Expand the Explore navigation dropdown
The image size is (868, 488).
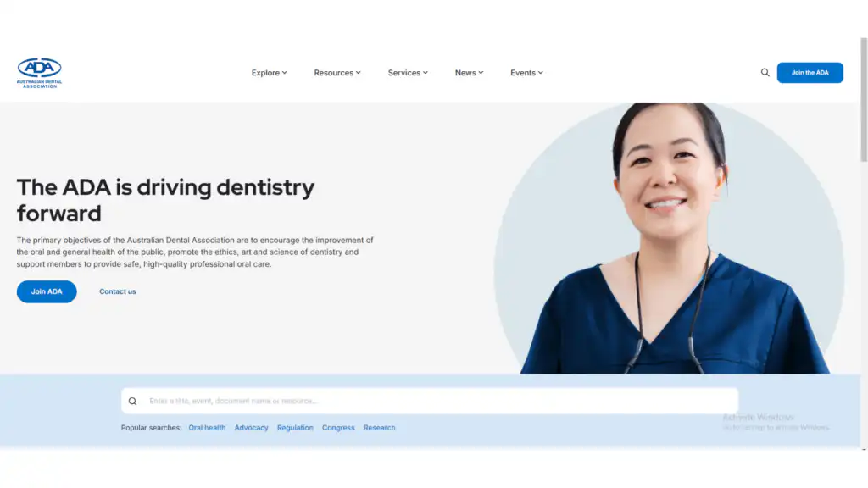point(269,73)
